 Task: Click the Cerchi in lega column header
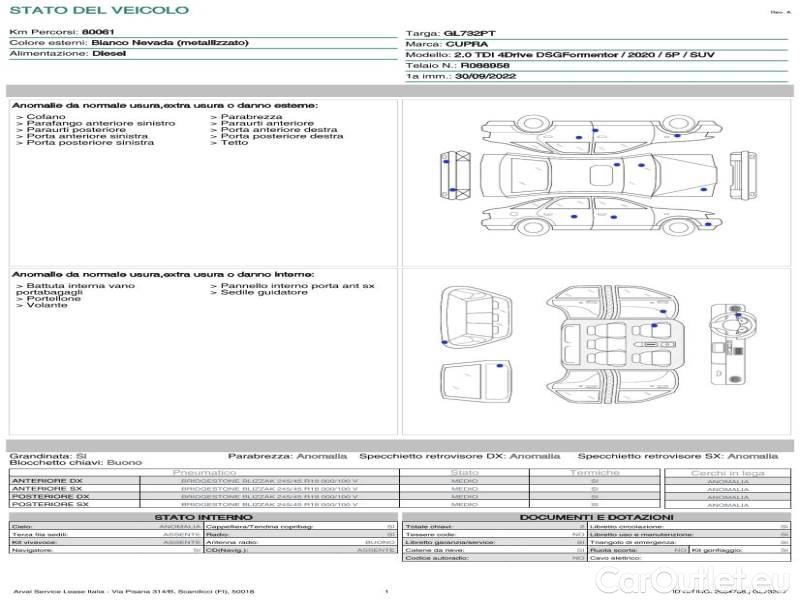[x=727, y=472]
